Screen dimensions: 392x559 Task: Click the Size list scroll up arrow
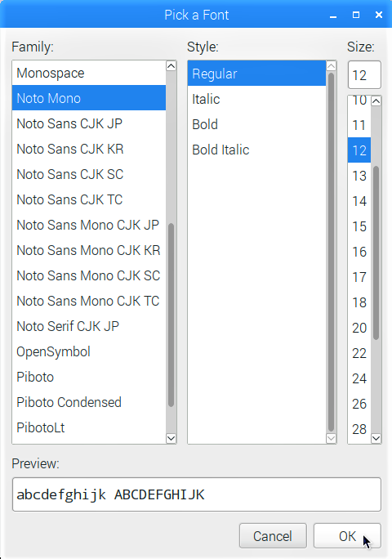(x=376, y=101)
